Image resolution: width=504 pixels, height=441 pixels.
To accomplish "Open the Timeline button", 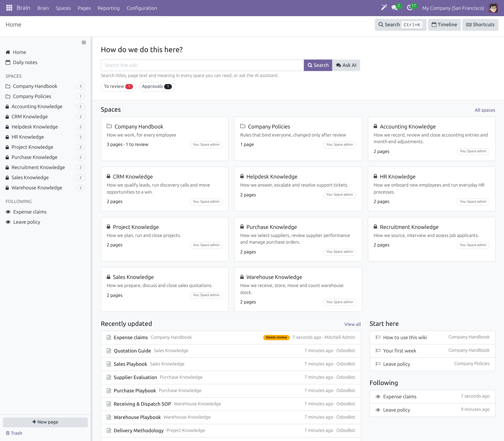I will [x=444, y=25].
